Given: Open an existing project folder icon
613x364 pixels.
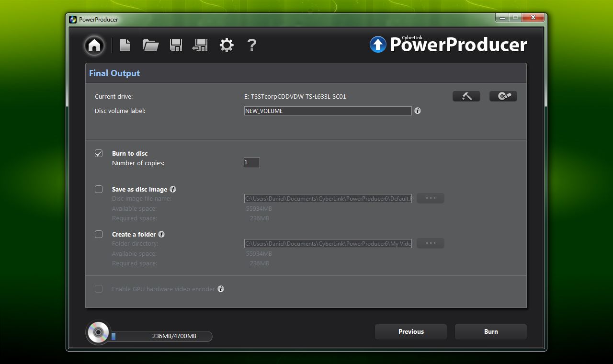Looking at the screenshot, I should pyautogui.click(x=150, y=45).
